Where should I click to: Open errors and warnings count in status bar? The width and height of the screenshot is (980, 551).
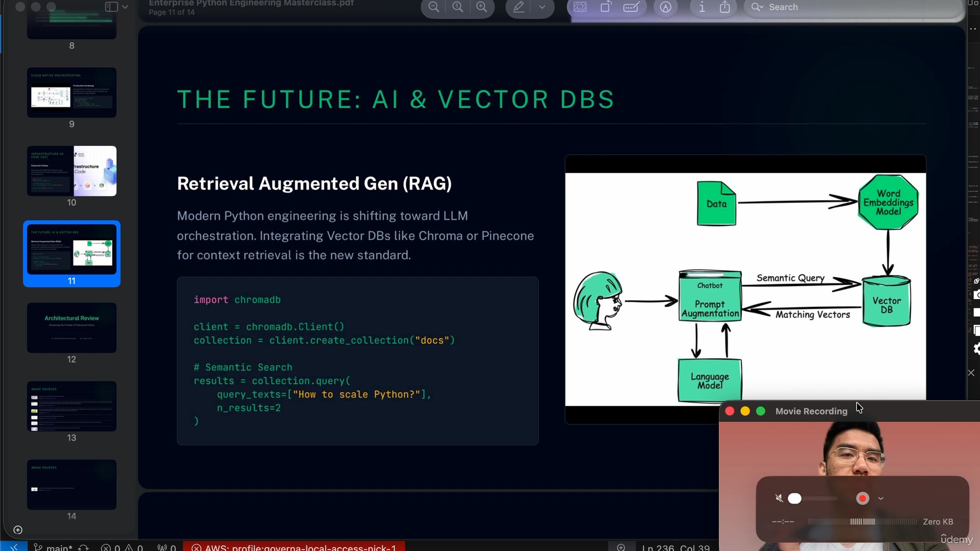click(x=121, y=547)
